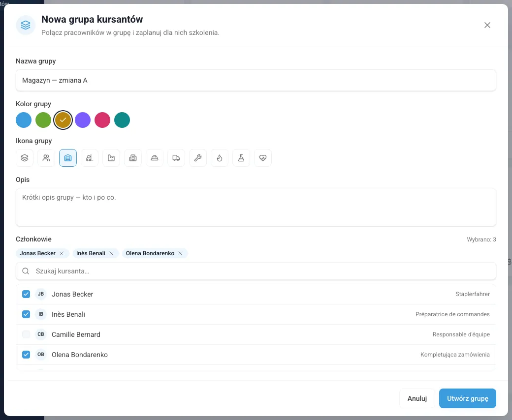Select the people group icon
Screen dimensions: 512x420
pyautogui.click(x=46, y=158)
